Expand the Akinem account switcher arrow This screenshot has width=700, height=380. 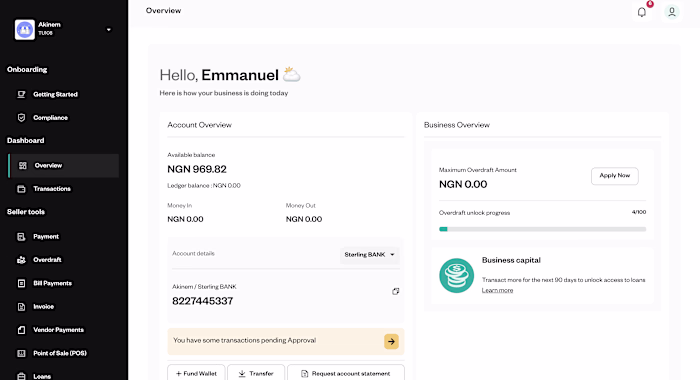[x=108, y=29]
